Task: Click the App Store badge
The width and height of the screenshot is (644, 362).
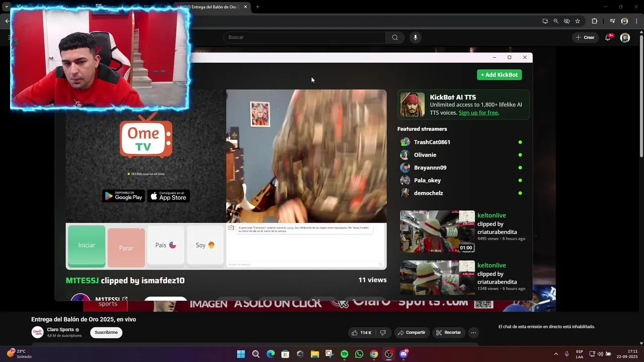Action: 169,196
